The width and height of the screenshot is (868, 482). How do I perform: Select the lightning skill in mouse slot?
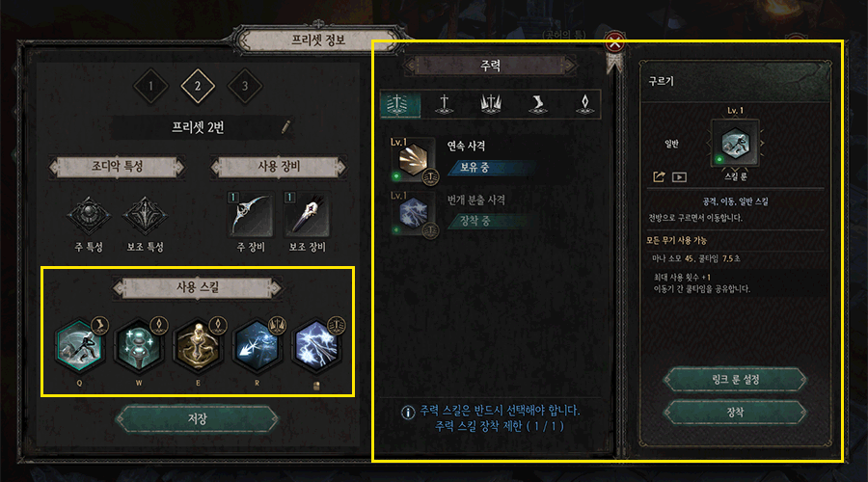[x=316, y=348]
